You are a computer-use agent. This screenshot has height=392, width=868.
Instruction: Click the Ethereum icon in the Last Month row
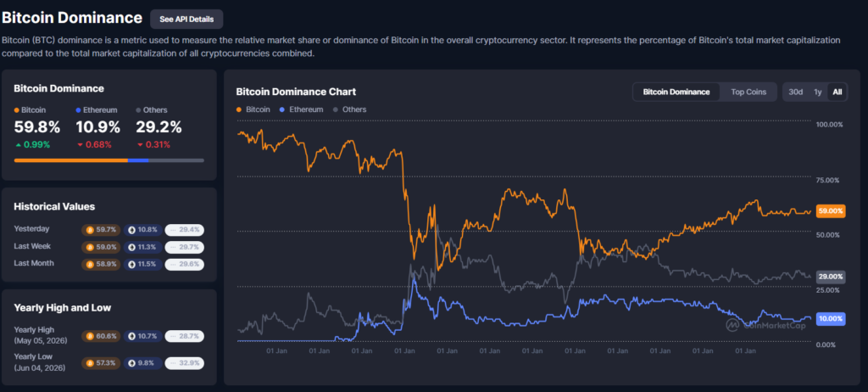(x=131, y=264)
